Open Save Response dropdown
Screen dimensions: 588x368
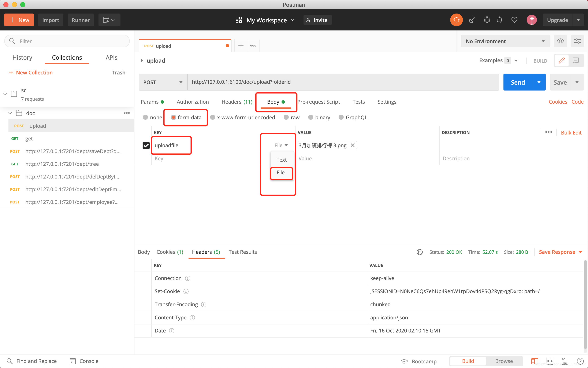(x=580, y=252)
